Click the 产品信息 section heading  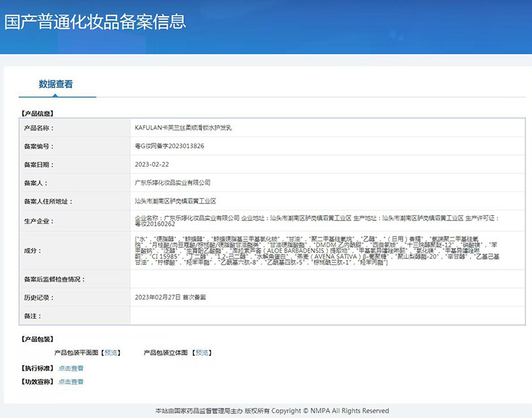point(37,113)
